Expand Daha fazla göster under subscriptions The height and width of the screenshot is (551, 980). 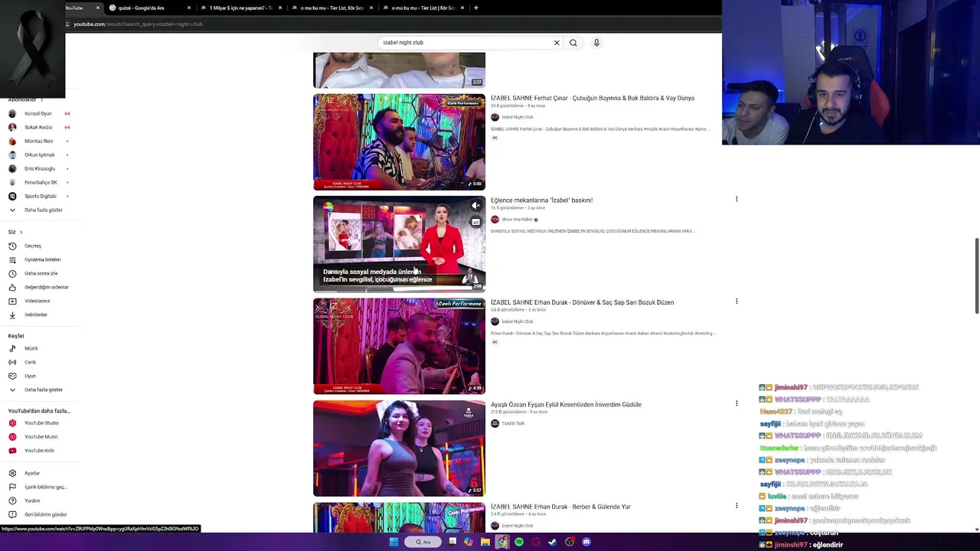pos(43,210)
